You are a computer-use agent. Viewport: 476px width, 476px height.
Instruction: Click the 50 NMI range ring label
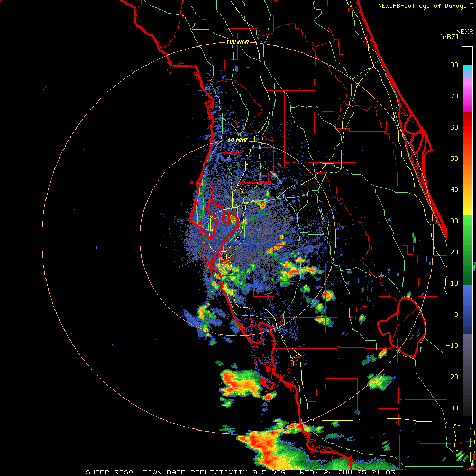(237, 140)
